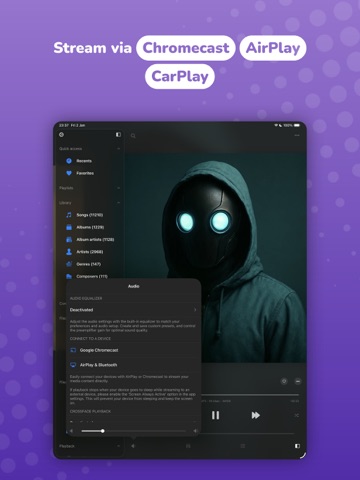360x480 pixels.
Task: Open settings via the gear icon above Quick access
Action: click(62, 135)
